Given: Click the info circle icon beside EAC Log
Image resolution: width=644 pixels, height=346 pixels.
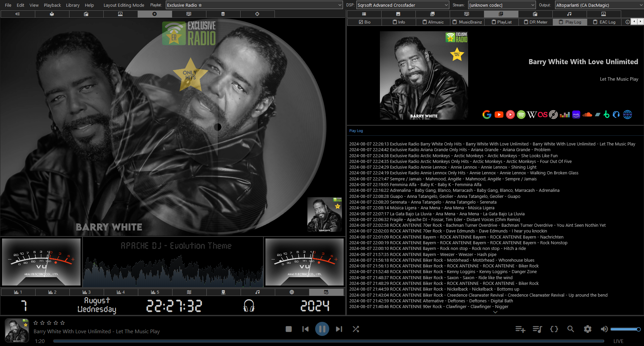Looking at the screenshot, I should (628, 22).
